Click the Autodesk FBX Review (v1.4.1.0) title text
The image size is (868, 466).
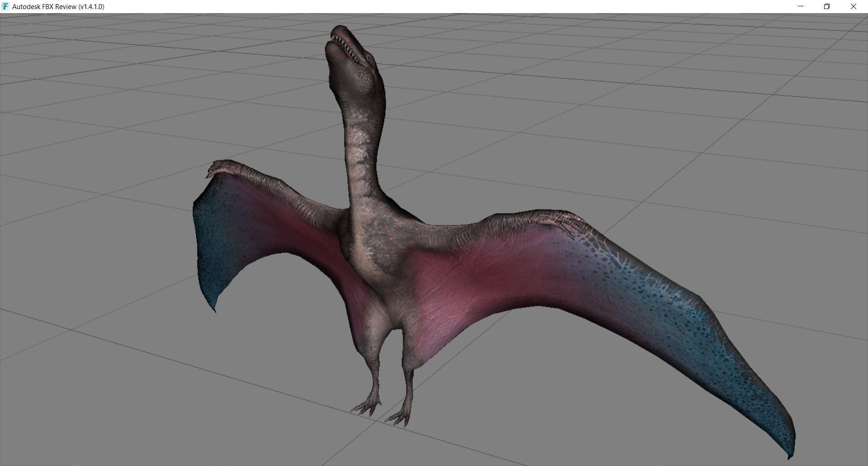pos(58,6)
